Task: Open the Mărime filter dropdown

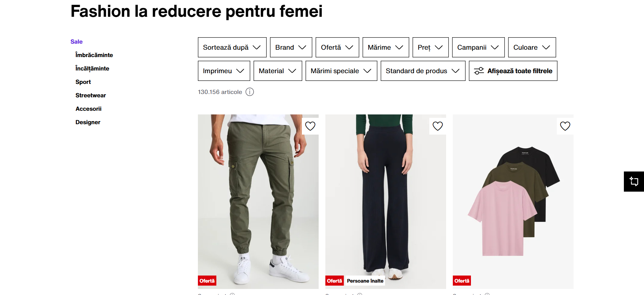Action: (386, 47)
